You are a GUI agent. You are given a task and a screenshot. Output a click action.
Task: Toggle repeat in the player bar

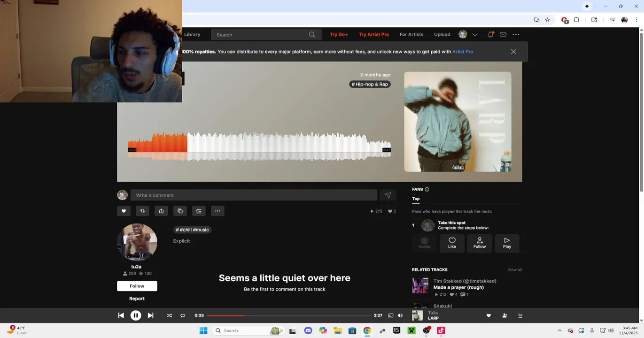point(183,315)
